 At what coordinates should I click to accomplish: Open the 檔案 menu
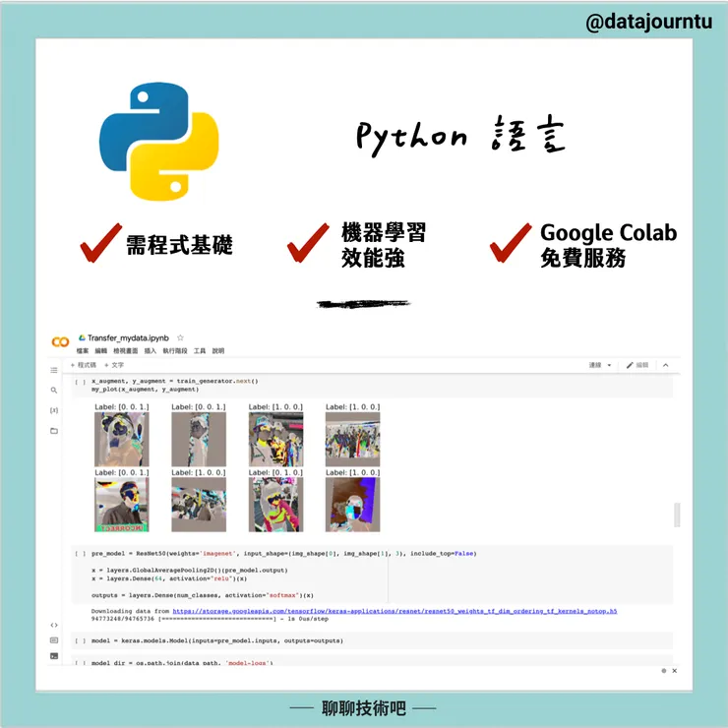coord(83,350)
